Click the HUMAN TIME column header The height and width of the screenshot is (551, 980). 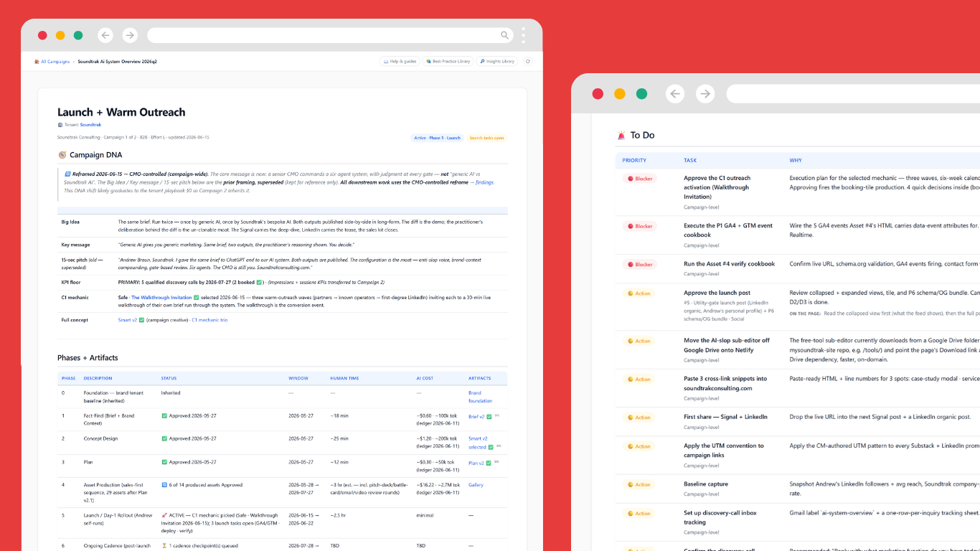click(x=344, y=378)
